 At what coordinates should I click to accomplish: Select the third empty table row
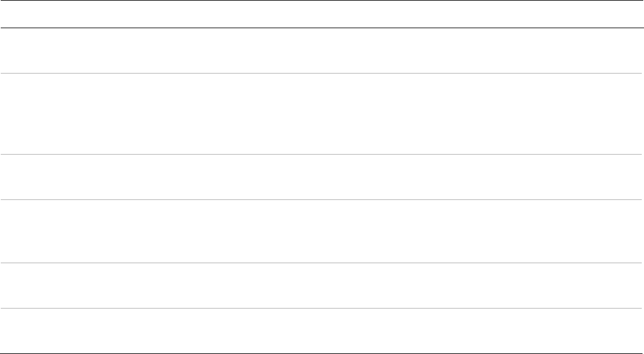320,177
